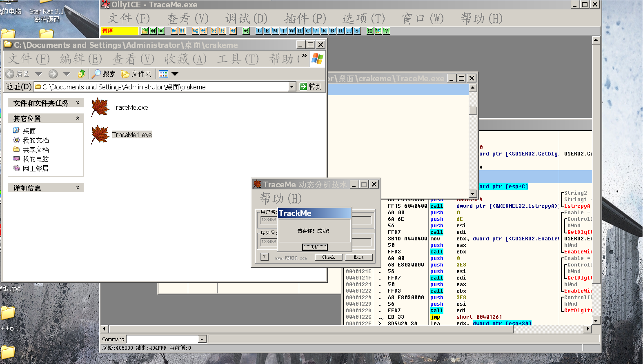Viewport: 643px width, 364px height.
Task: Show the CPU window via the C button
Action: [x=308, y=31]
